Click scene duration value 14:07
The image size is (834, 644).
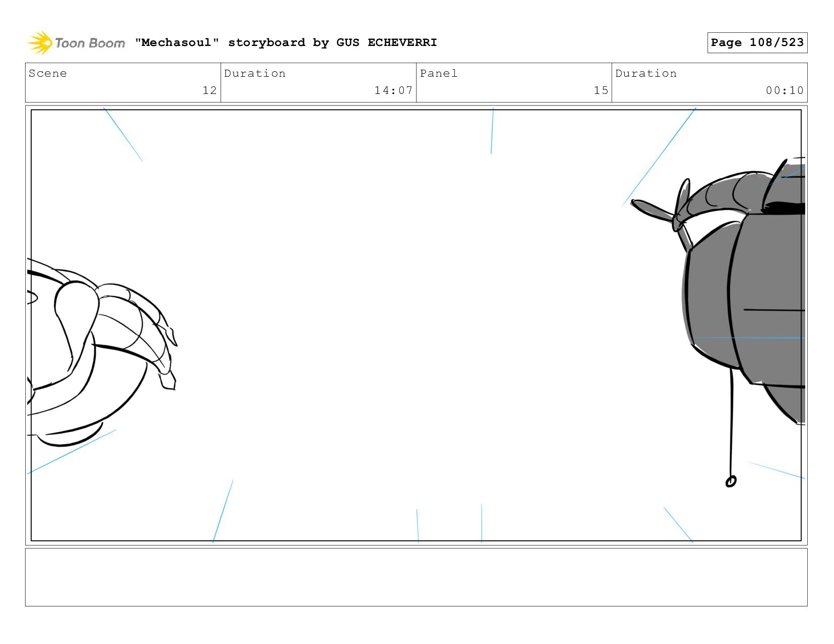tap(393, 90)
